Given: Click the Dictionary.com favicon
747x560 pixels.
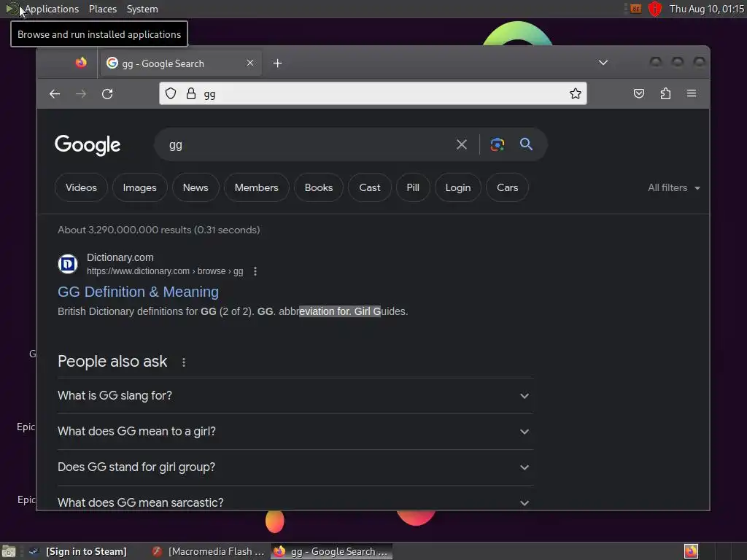Looking at the screenshot, I should [68, 264].
